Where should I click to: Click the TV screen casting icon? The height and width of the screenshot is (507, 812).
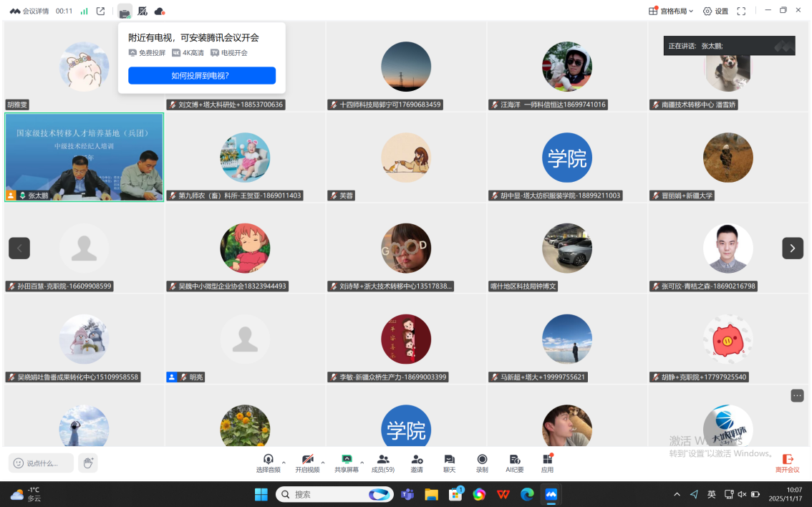pyautogui.click(x=125, y=11)
